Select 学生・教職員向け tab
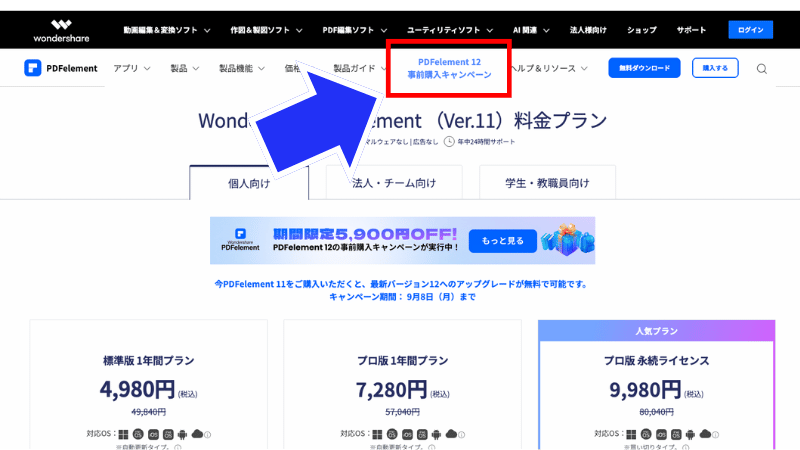This screenshot has width=800, height=450. [547, 183]
